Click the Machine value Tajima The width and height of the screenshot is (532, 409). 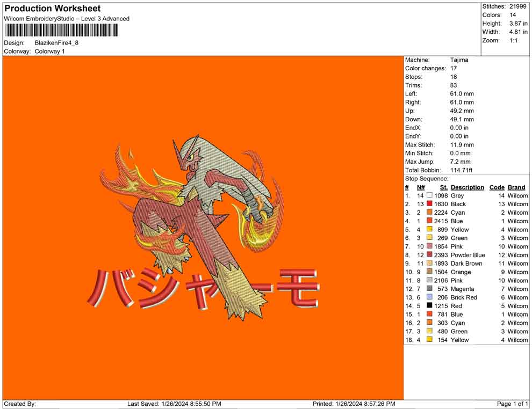coord(459,60)
